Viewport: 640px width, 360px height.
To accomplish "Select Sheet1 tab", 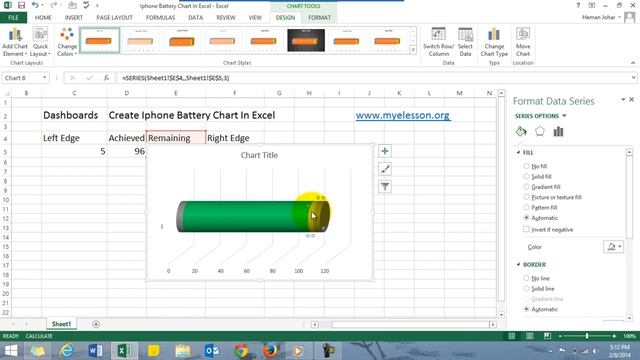I will point(61,324).
